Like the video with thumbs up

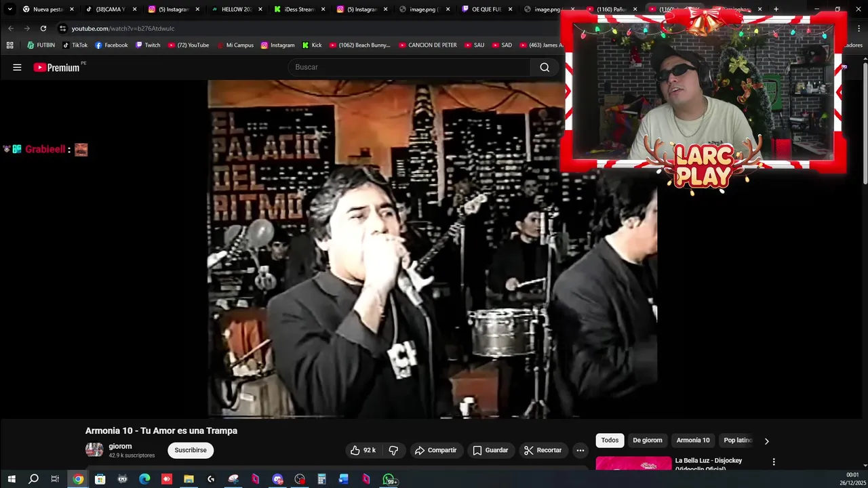click(363, 450)
